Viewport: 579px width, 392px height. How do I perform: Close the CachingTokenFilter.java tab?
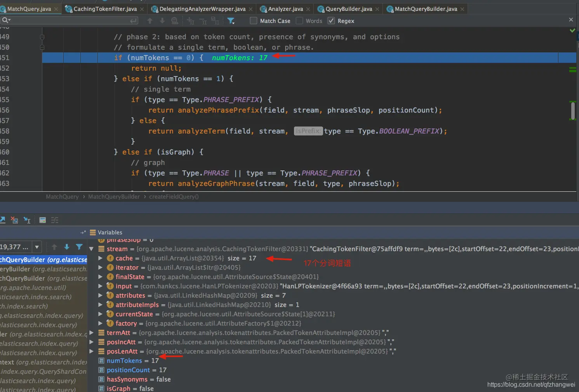pyautogui.click(x=142, y=9)
